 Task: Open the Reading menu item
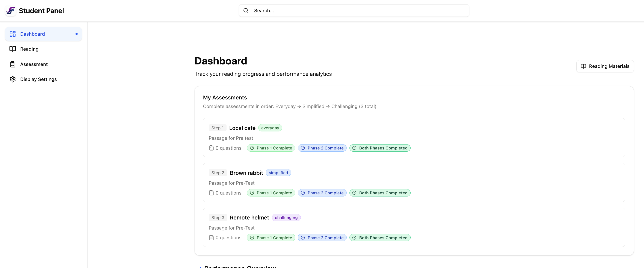click(29, 49)
